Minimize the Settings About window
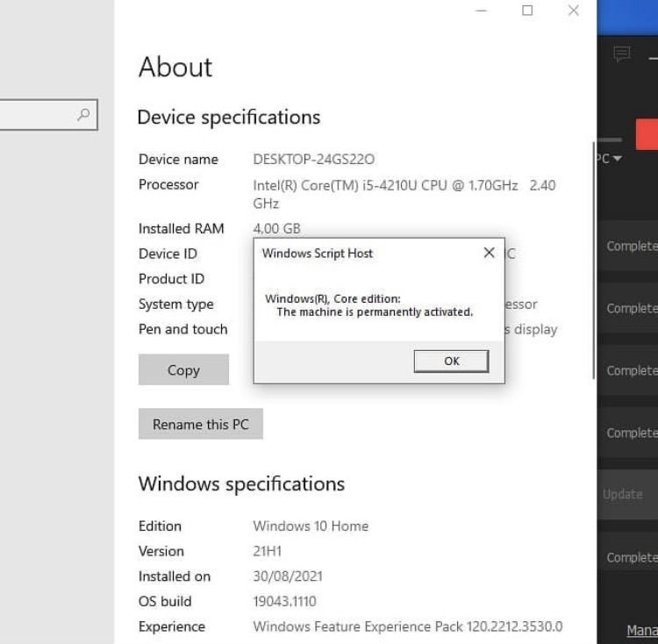658x644 pixels. (x=482, y=11)
